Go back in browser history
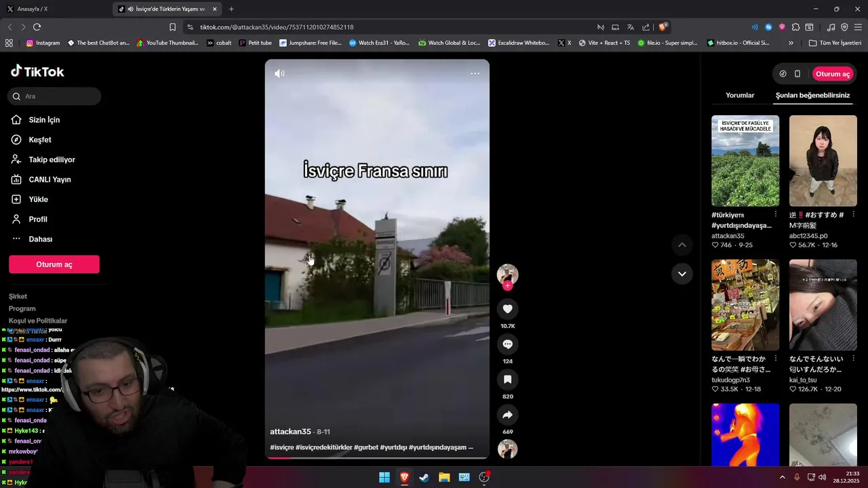 [x=9, y=27]
